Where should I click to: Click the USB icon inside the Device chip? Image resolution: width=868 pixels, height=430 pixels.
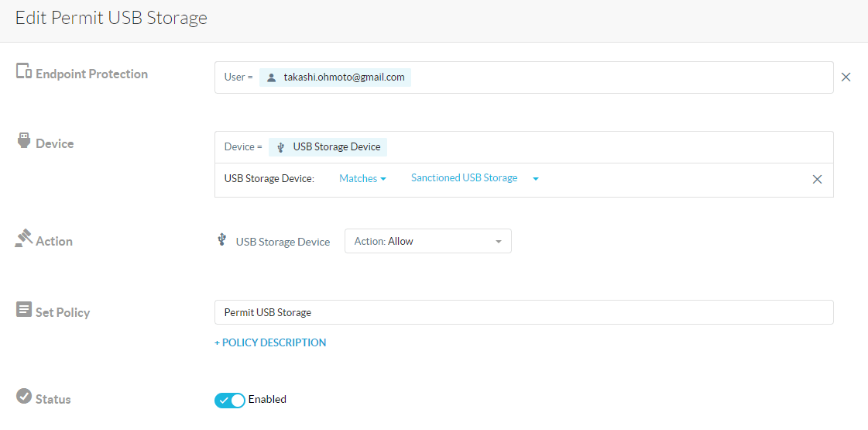pos(281,147)
